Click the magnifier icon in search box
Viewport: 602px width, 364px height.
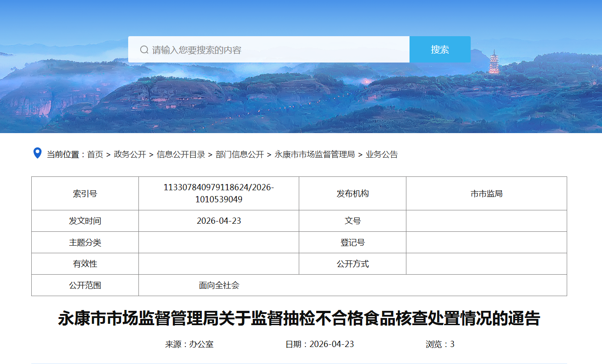click(144, 50)
